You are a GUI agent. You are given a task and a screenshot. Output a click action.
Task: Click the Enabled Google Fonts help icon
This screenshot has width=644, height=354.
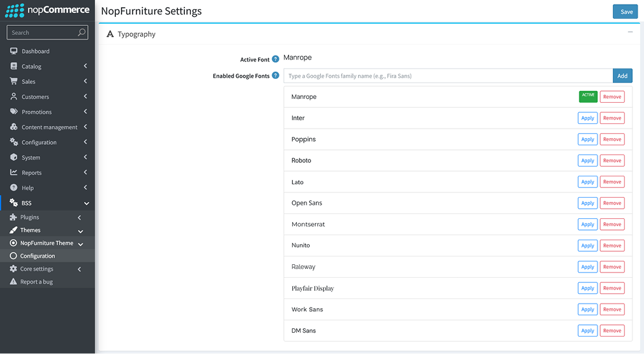tap(275, 76)
